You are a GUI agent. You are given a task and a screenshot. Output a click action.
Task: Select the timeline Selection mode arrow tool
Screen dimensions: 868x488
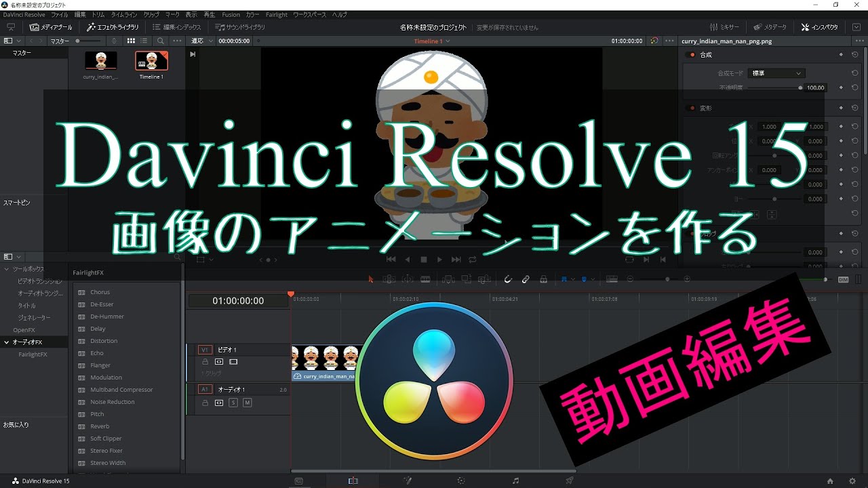(370, 279)
